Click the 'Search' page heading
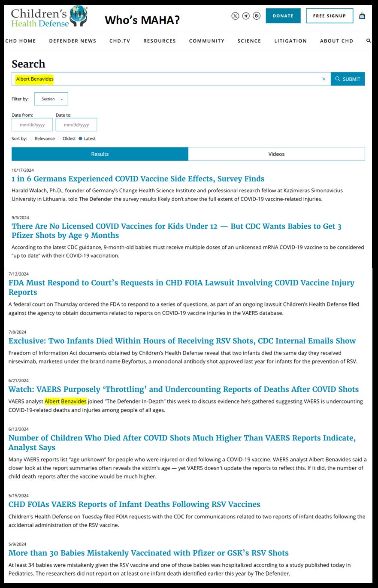Viewport: 378px width, 588px height. tap(28, 64)
